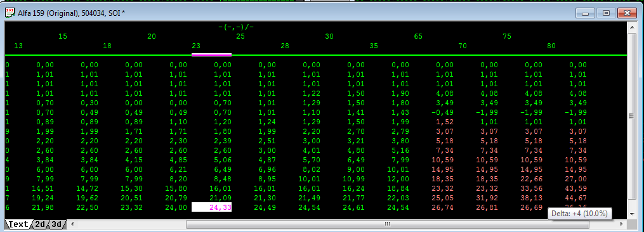Minimize the Alfa 159 map window
The image size is (644, 232).
585,13
